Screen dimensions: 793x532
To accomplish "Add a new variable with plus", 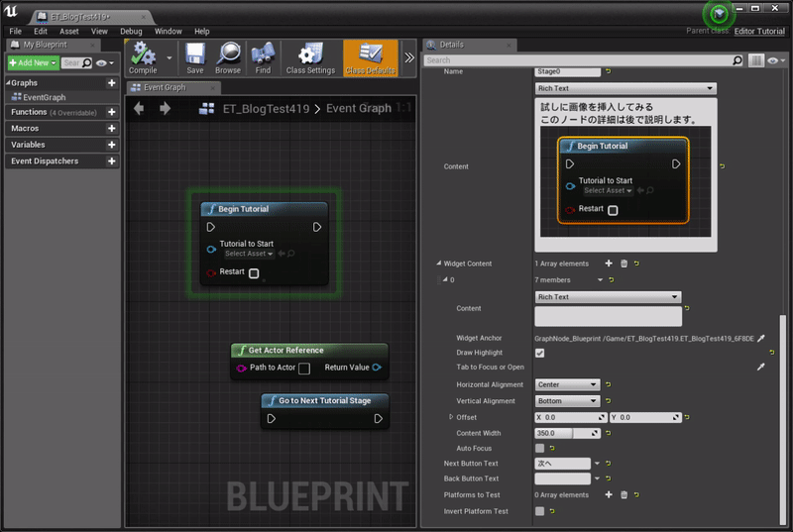I will (112, 145).
